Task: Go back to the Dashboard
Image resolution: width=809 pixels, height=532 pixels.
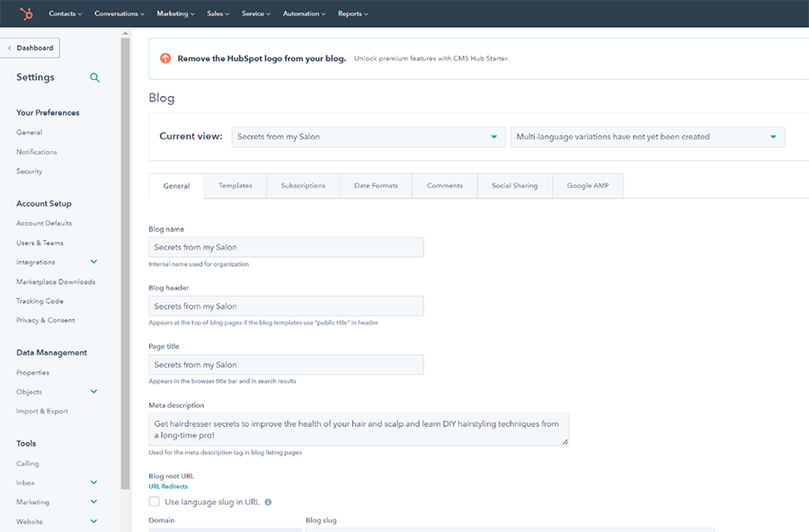Action: [x=30, y=48]
